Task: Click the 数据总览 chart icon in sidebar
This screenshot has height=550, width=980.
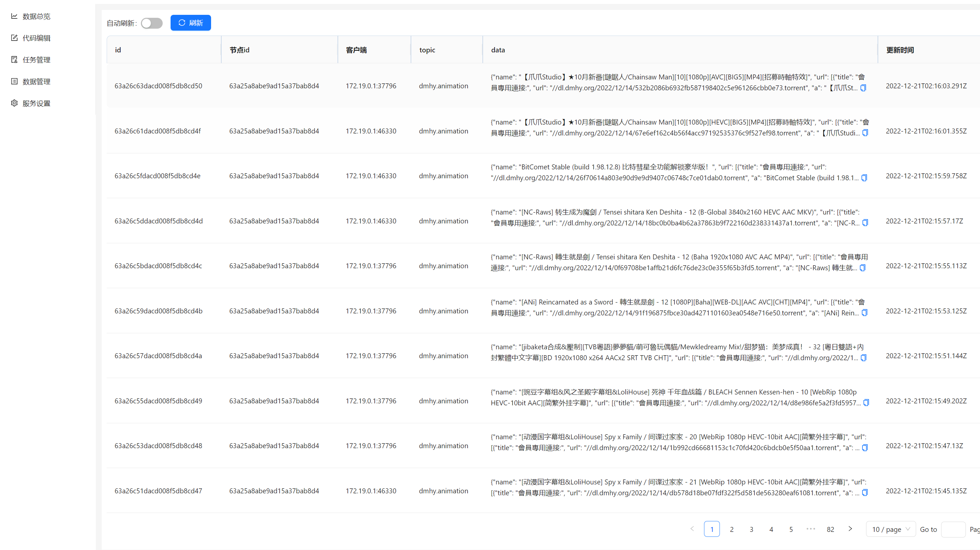Action: click(x=14, y=16)
